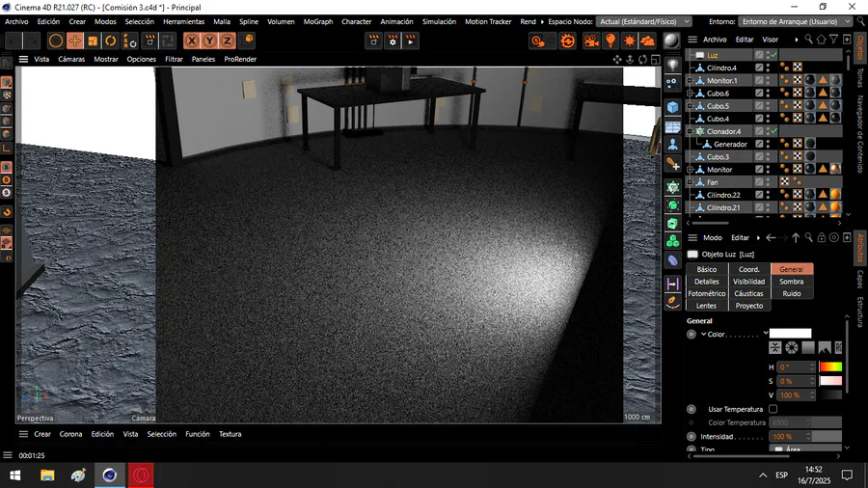Toggle Usar Temperatura checkbox
The width and height of the screenshot is (868, 488).
773,409
